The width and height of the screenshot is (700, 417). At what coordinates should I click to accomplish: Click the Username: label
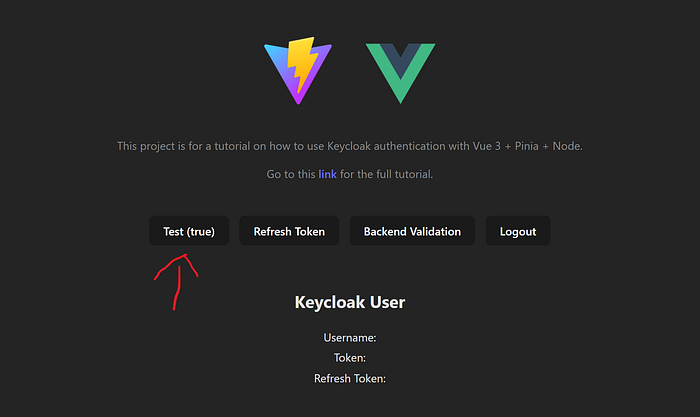[x=350, y=338]
